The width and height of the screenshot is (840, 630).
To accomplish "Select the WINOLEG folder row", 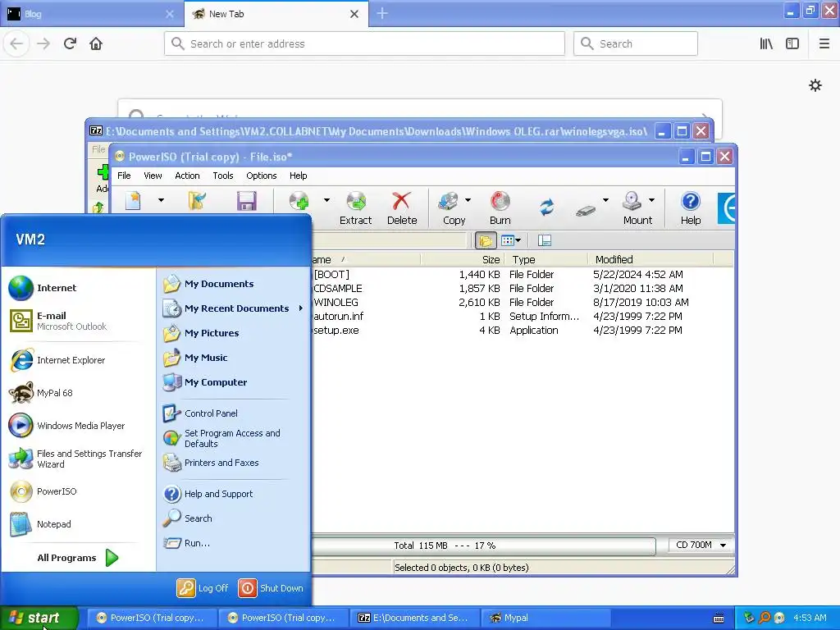I will (523, 302).
